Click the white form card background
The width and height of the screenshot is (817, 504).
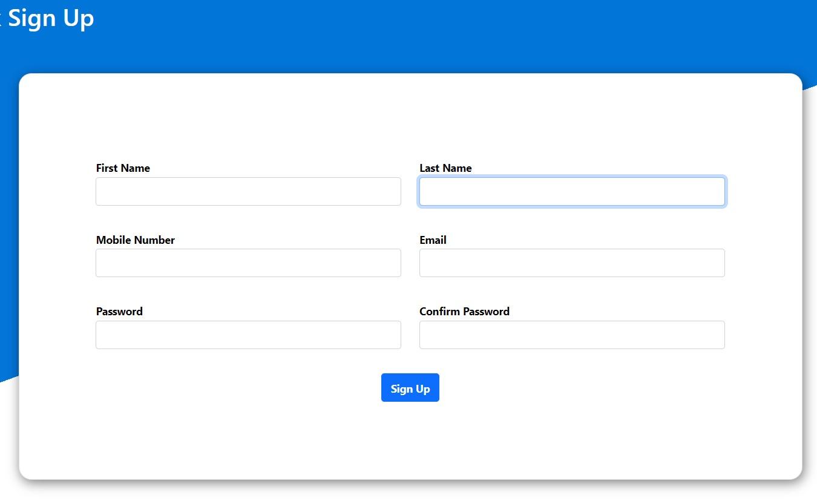point(408,442)
